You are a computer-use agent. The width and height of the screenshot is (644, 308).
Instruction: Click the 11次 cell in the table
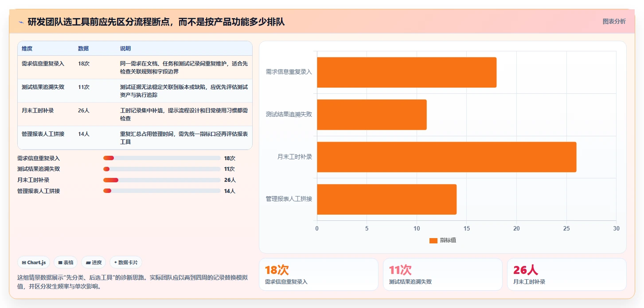(84, 87)
